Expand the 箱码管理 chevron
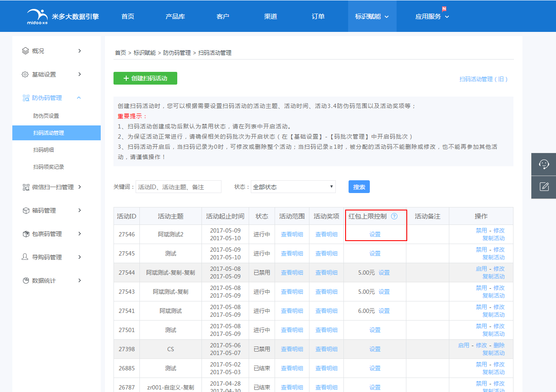Image resolution: width=556 pixels, height=392 pixels. click(x=79, y=210)
